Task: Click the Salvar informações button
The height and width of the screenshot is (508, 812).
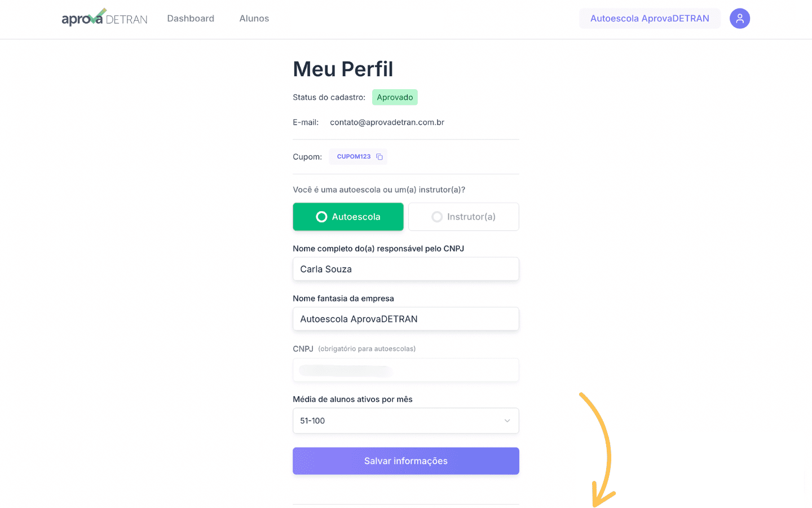Action: point(406,461)
